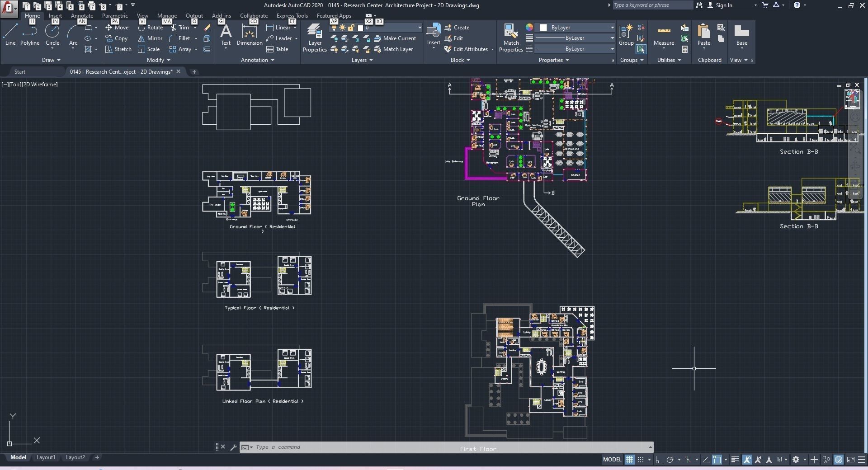Toggle object snap square icon

coord(717,460)
